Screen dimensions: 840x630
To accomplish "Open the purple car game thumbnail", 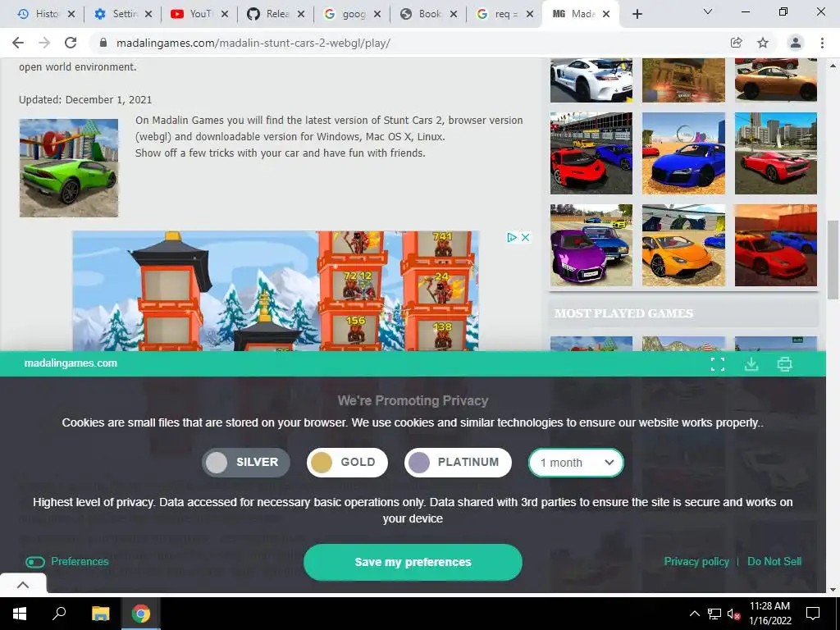I will pos(591,245).
